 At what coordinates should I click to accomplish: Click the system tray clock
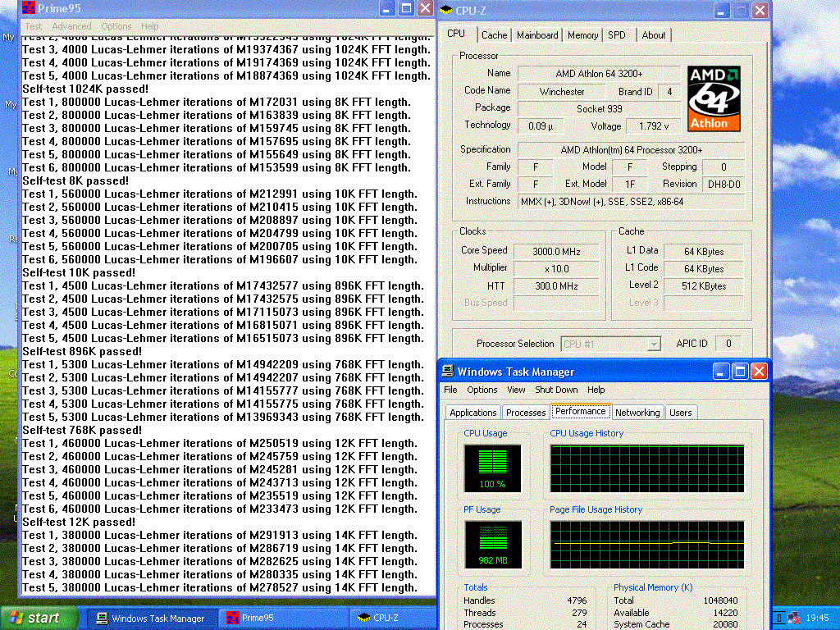click(817, 618)
